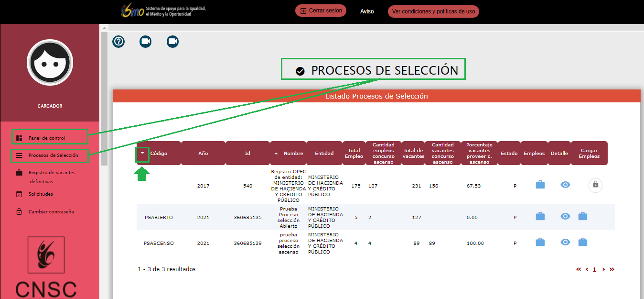The height and width of the screenshot is (299, 644).
Task: Click the user avatar picture
Action: pos(50,62)
